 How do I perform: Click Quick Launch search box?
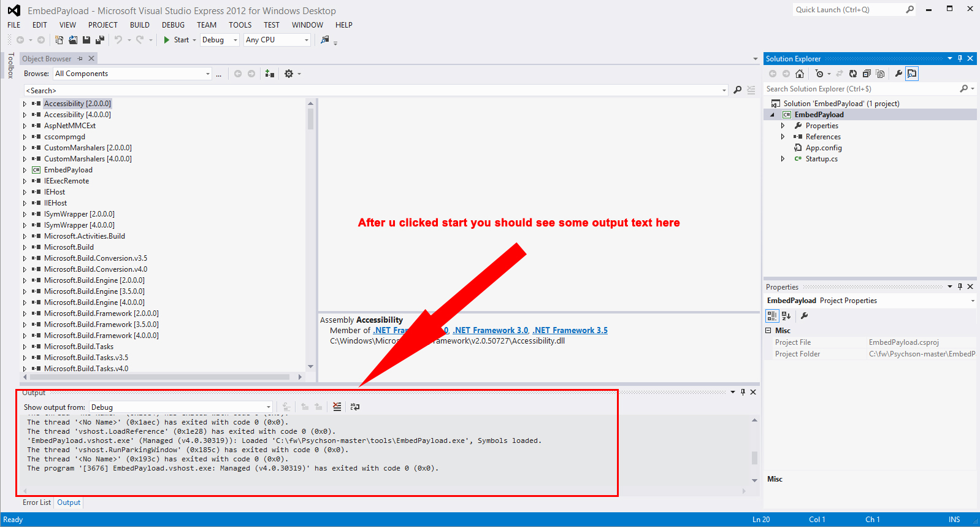[854, 10]
